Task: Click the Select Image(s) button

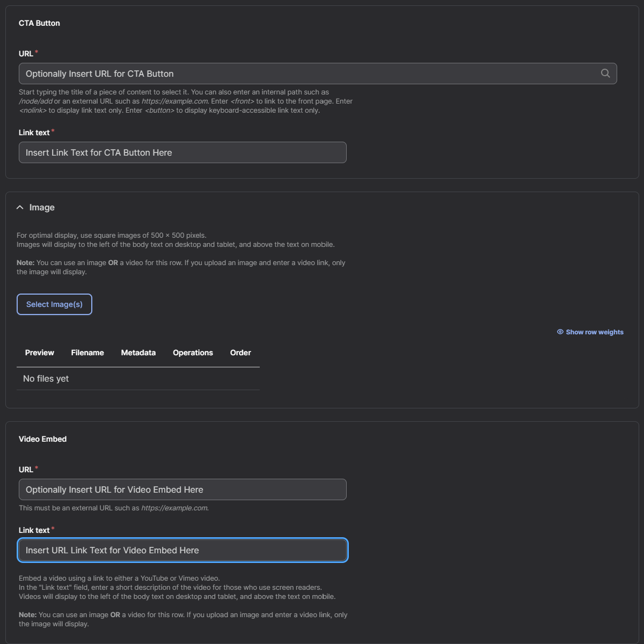Action: tap(54, 304)
